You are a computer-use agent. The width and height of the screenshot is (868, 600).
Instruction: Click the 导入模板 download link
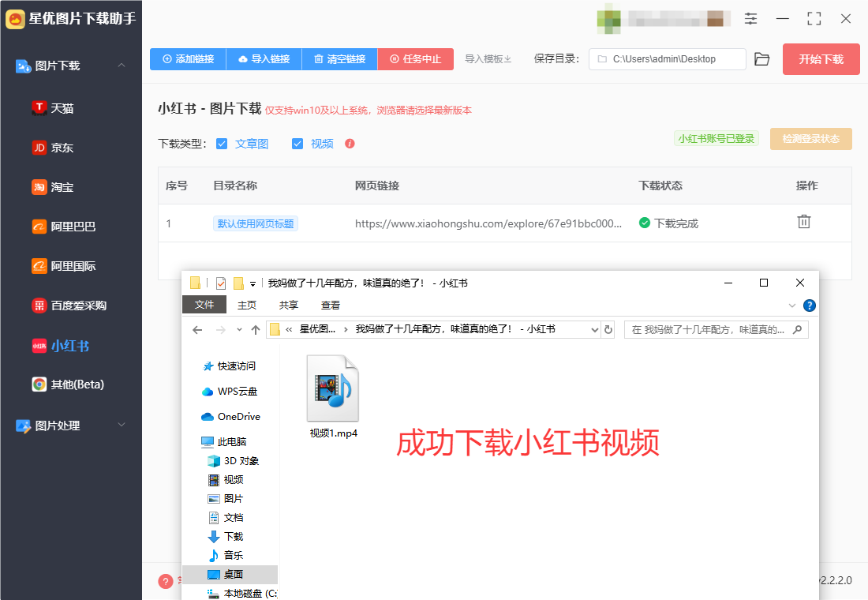click(488, 59)
